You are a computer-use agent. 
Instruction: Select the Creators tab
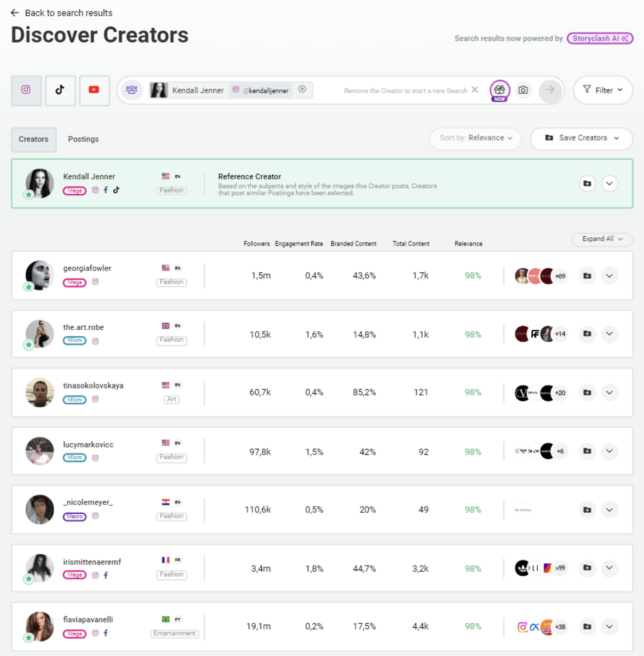pos(33,139)
